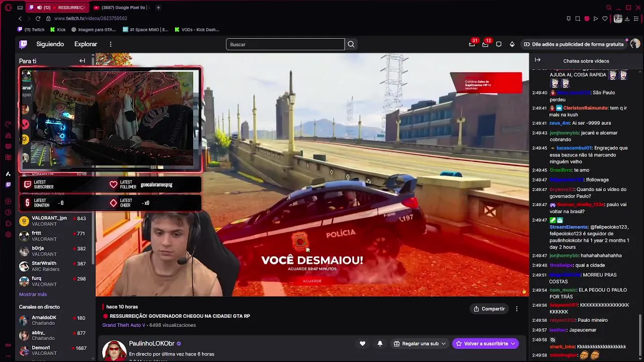Viewport: 644px width, 362px height.
Task: Open a new browser tab with plus
Action: pyautogui.click(x=158, y=8)
